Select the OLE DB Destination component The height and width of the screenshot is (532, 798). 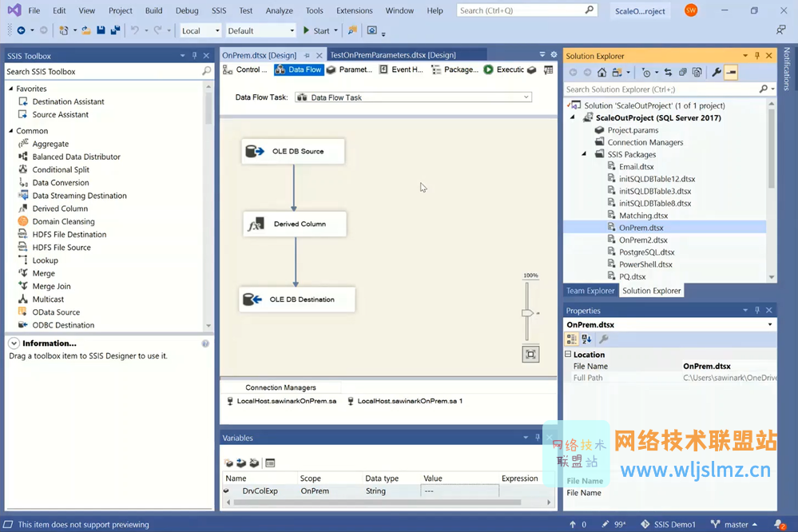pyautogui.click(x=296, y=300)
